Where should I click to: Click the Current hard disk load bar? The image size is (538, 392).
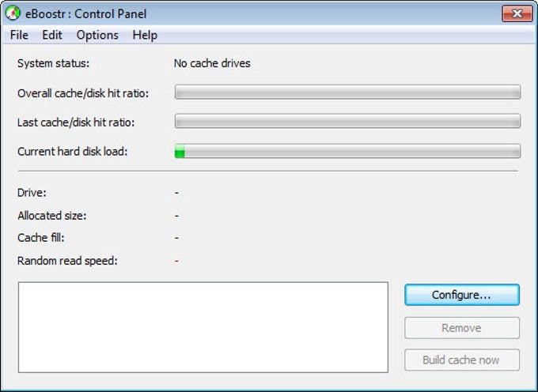click(347, 151)
